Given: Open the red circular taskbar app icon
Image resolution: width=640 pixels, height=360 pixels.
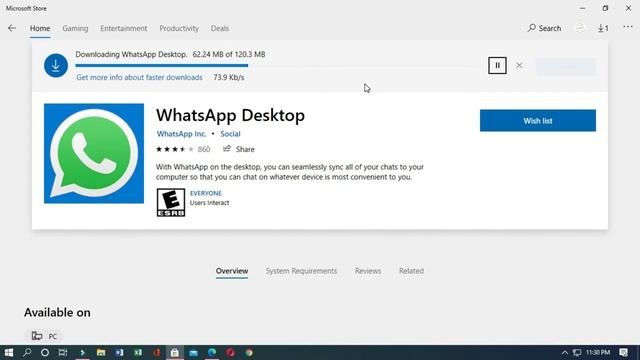Looking at the screenshot, I should [231, 353].
